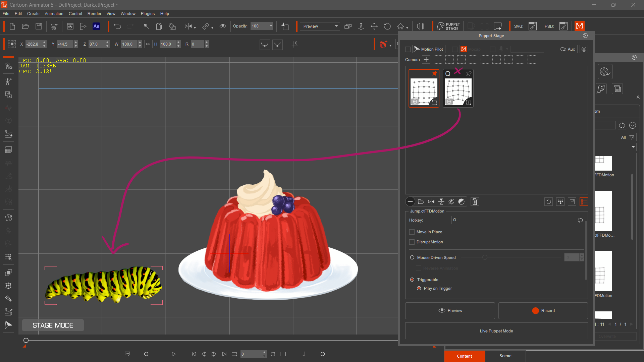Open the Hotkey Q selection box
The image size is (644, 362).
click(457, 220)
